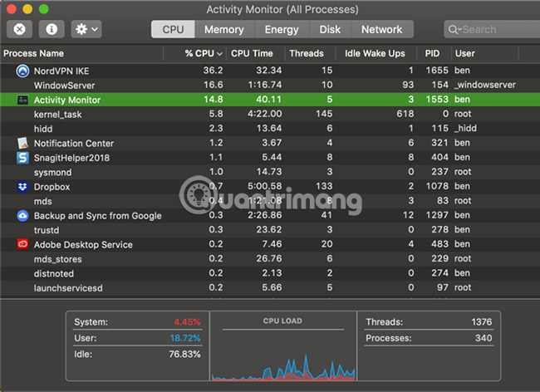Select the mds process row
540x392 pixels.
tap(270, 201)
